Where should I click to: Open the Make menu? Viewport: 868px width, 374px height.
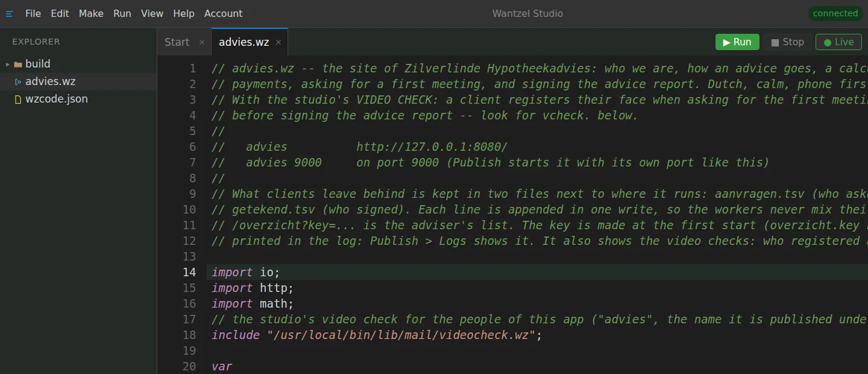pos(91,13)
